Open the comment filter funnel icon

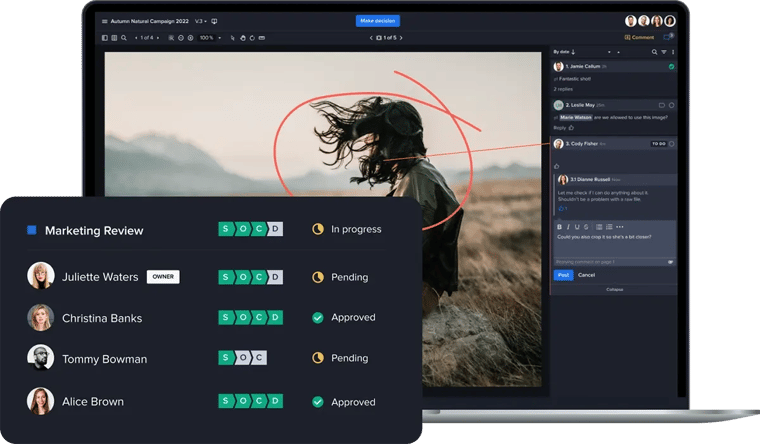coord(663,51)
